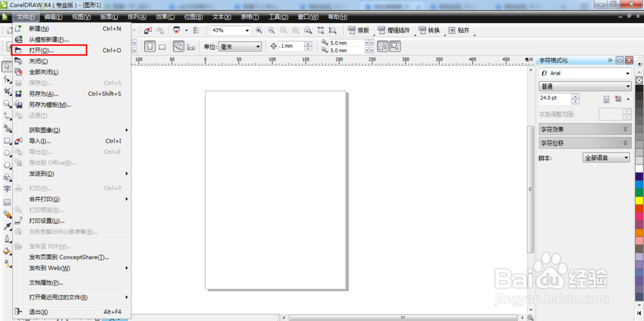
Task: Choose 另存为(A)... from the File menu
Action: (72, 93)
